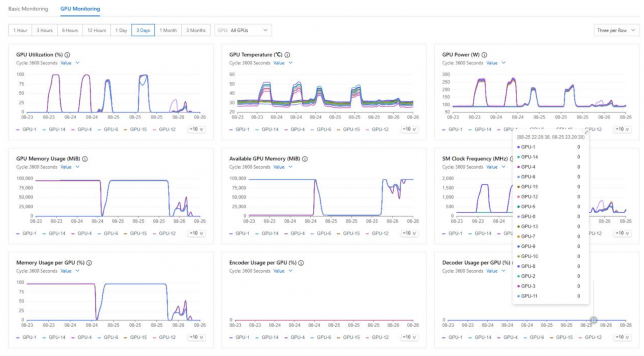This screenshot has height=356, width=644.
Task: Select the GPU Monitoring tab
Action: 80,9
